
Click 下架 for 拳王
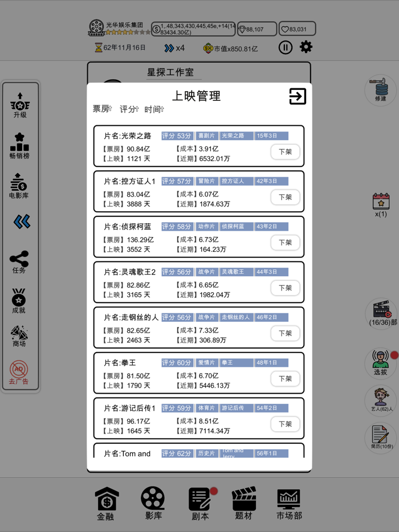coord(285,379)
